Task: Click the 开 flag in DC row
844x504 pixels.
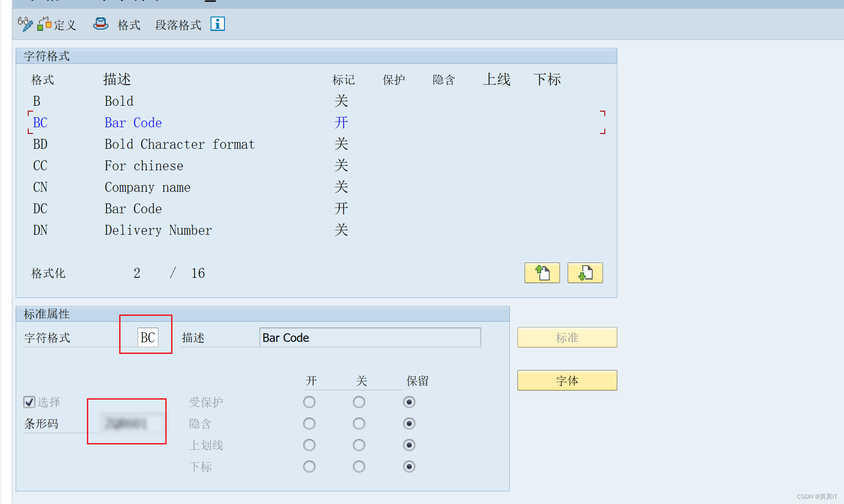Action: [341, 209]
